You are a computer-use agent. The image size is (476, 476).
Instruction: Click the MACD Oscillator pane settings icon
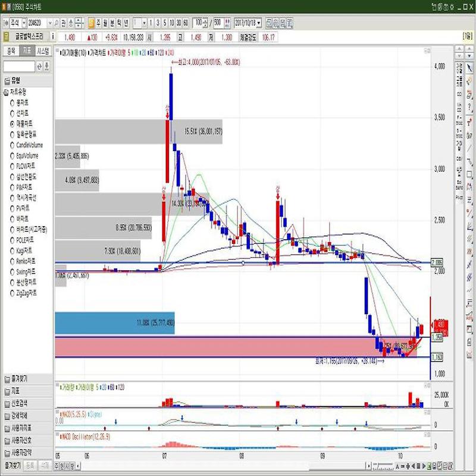tap(427, 435)
